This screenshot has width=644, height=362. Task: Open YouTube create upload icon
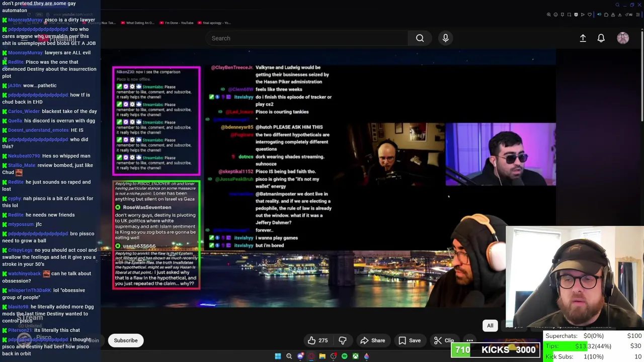(583, 38)
